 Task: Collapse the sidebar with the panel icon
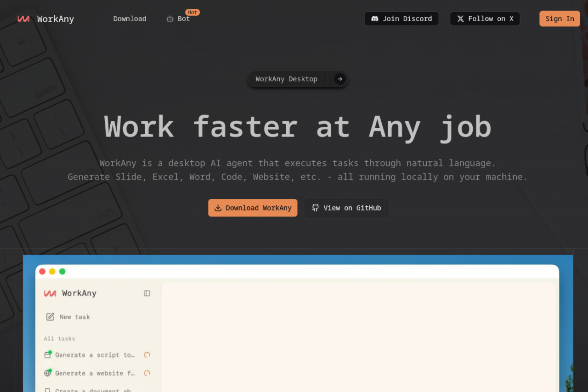147,293
